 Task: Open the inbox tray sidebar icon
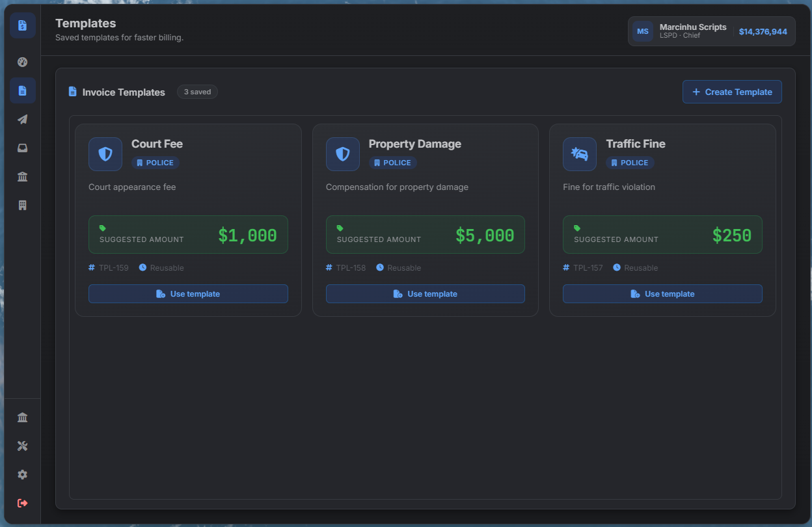coord(23,148)
